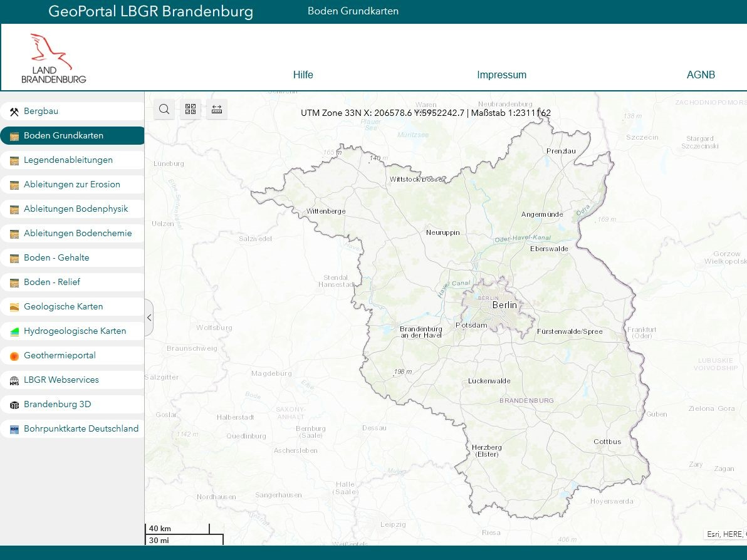The width and height of the screenshot is (747, 560).
Task: Click Neuruppin on the map
Action: pyautogui.click(x=442, y=232)
